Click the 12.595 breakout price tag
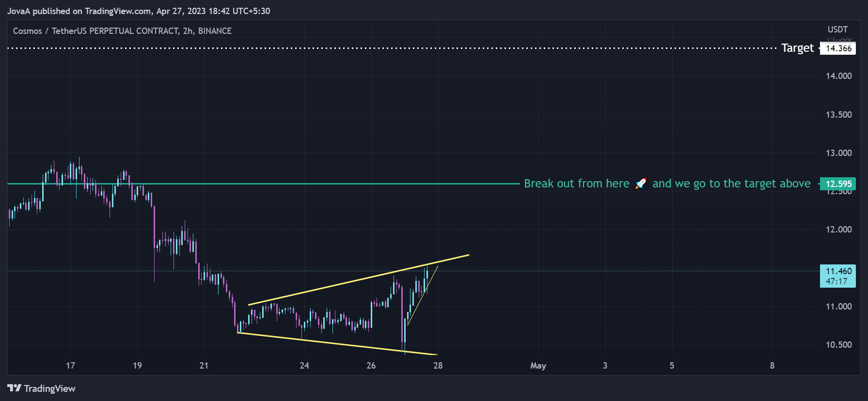The height and width of the screenshot is (401, 868). (838, 184)
